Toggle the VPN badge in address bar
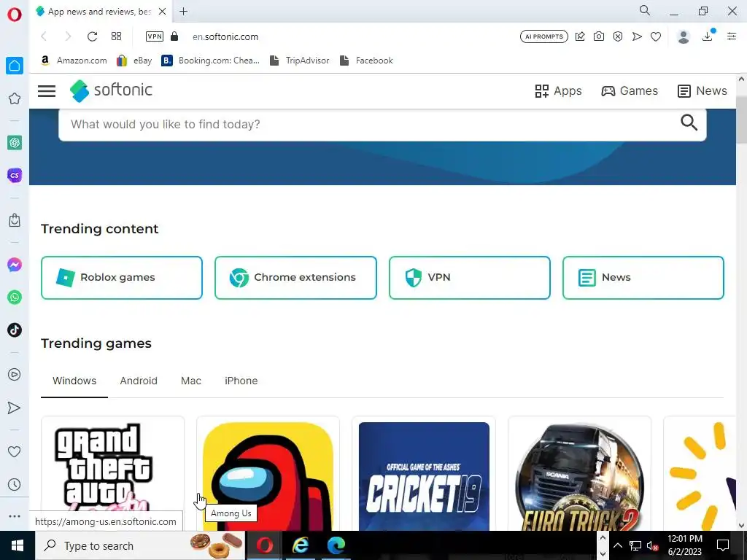 coord(155,36)
